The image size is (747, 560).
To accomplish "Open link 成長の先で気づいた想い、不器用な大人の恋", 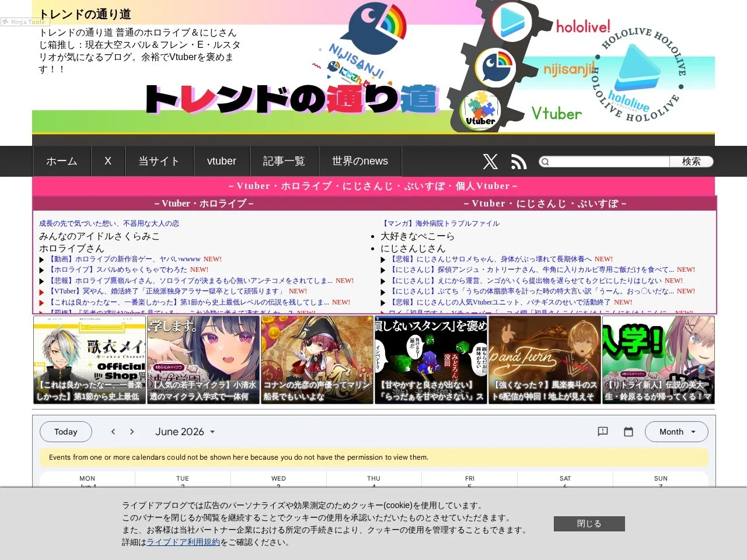I will tap(109, 223).
